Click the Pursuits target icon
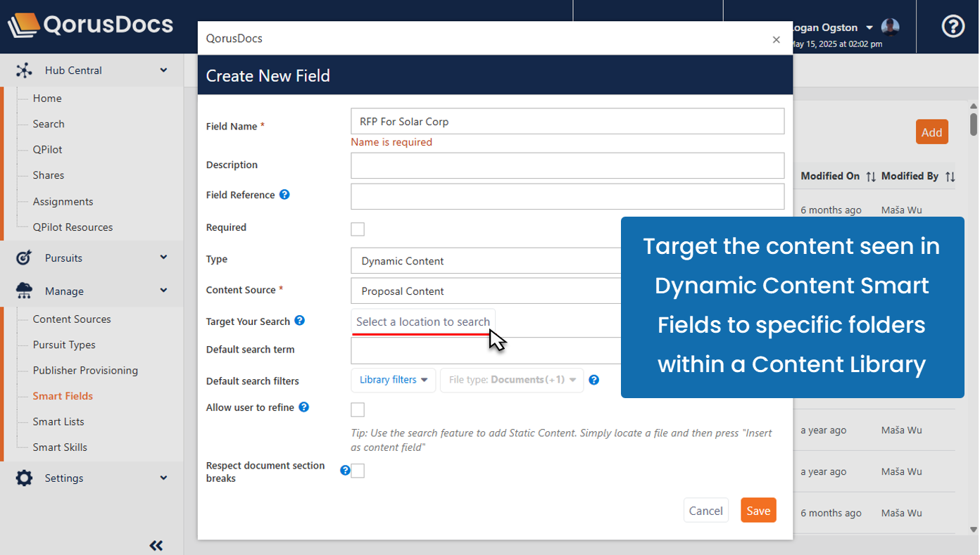The image size is (980, 555). click(x=24, y=258)
